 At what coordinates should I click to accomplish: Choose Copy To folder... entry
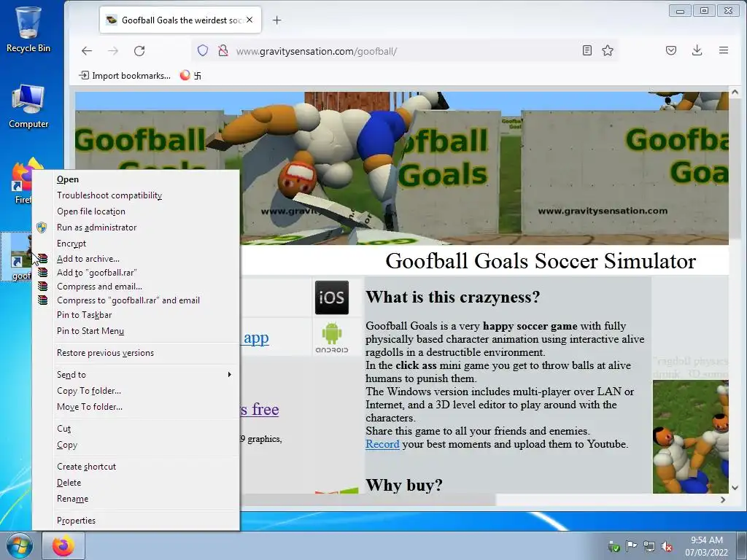pyautogui.click(x=136, y=391)
